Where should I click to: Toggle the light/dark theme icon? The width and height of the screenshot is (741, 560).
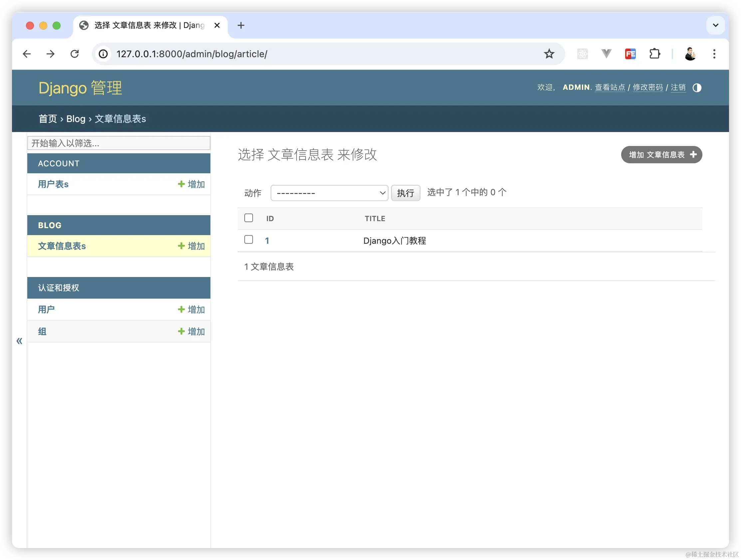697,88
